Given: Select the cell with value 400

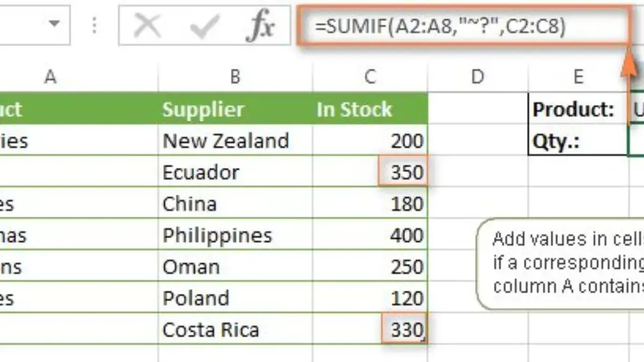Looking at the screenshot, I should (x=370, y=235).
